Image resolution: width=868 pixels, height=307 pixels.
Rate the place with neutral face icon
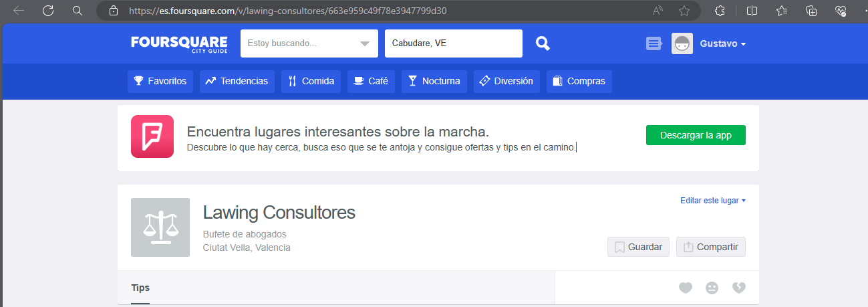pos(712,288)
